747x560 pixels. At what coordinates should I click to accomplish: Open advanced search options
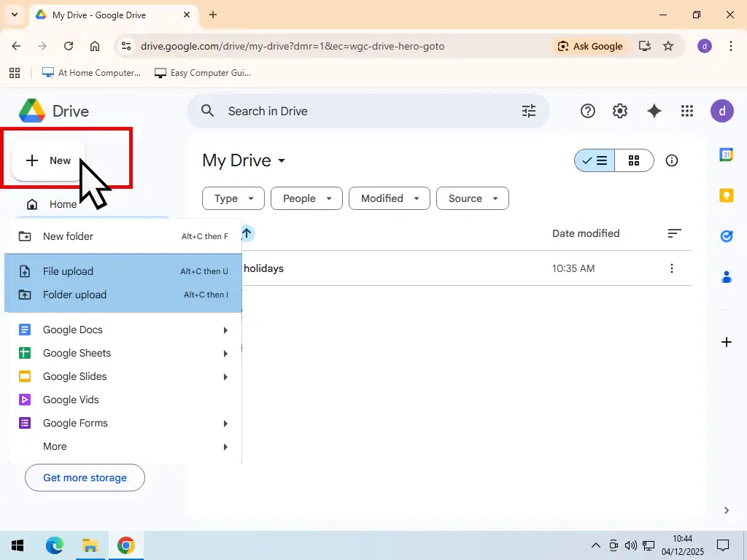point(529,111)
